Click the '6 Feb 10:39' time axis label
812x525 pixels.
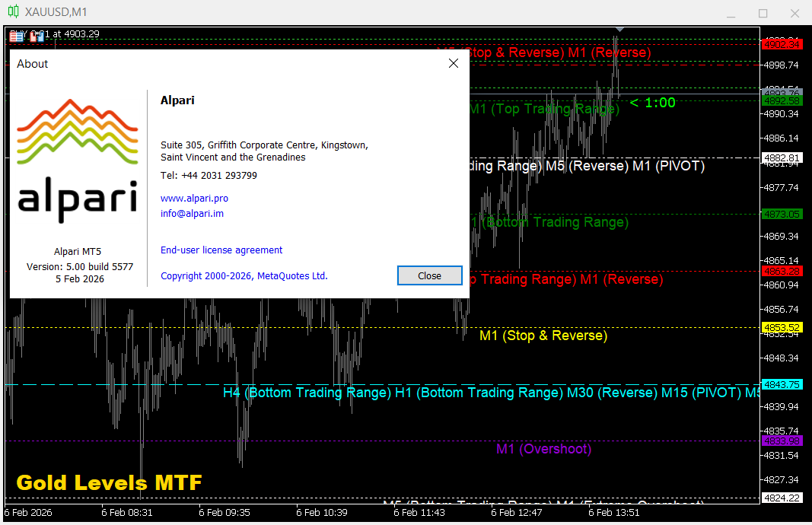click(322, 513)
